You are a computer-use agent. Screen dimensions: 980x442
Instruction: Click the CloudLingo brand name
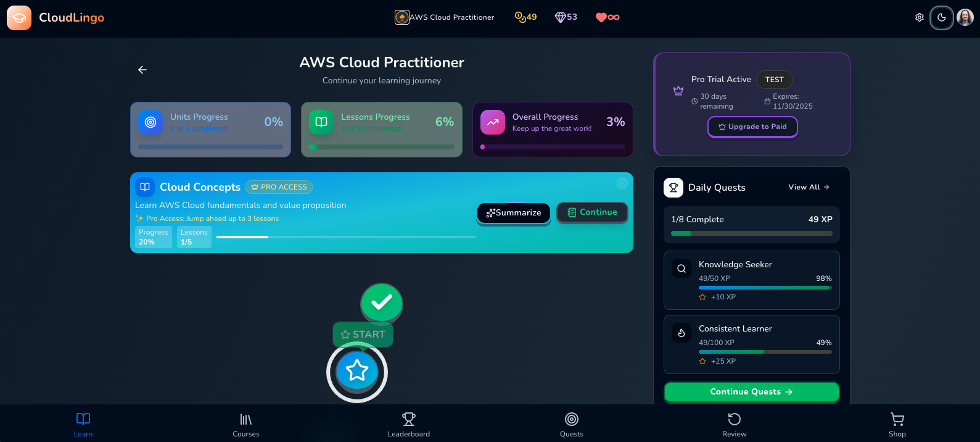pos(72,17)
